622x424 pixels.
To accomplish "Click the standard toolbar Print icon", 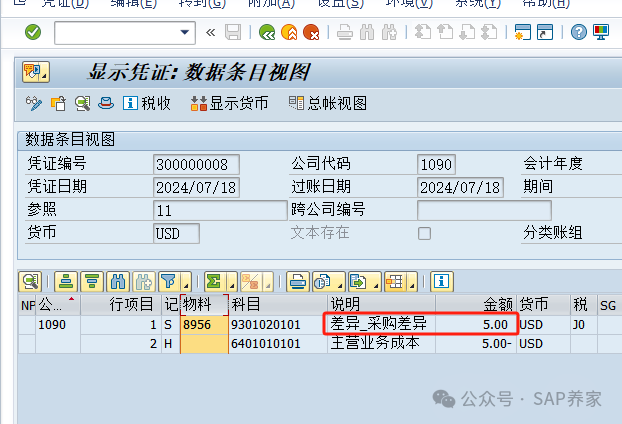I will [345, 32].
